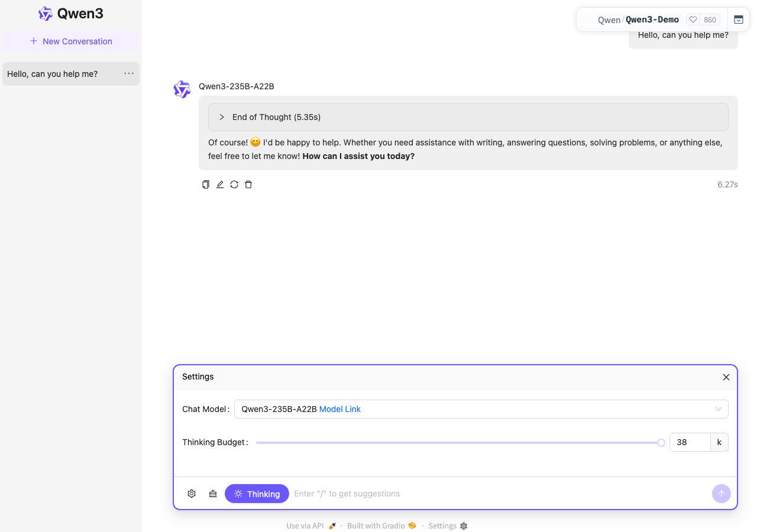757x532 pixels.
Task: Open settings gear icon in the input bar
Action: coord(192,494)
